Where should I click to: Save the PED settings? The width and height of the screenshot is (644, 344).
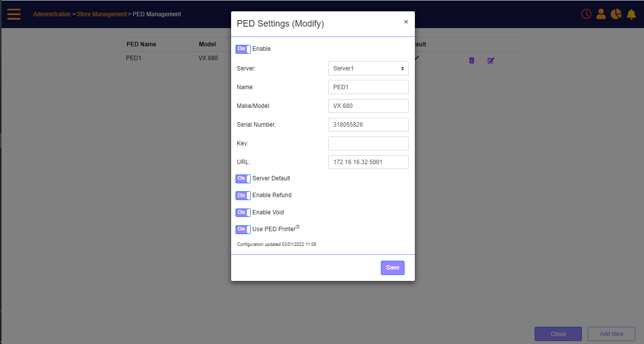tap(393, 268)
